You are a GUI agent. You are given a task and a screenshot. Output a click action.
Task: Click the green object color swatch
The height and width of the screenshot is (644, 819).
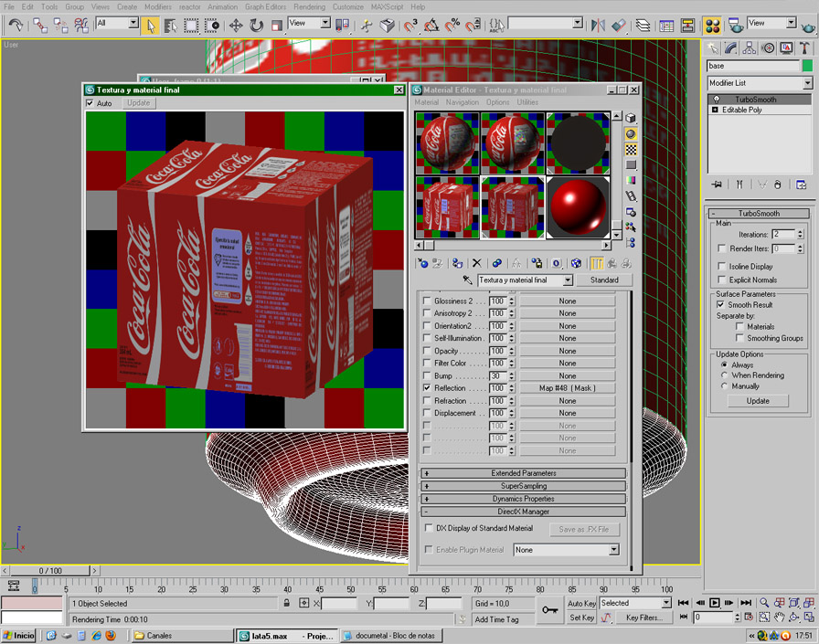(x=807, y=66)
